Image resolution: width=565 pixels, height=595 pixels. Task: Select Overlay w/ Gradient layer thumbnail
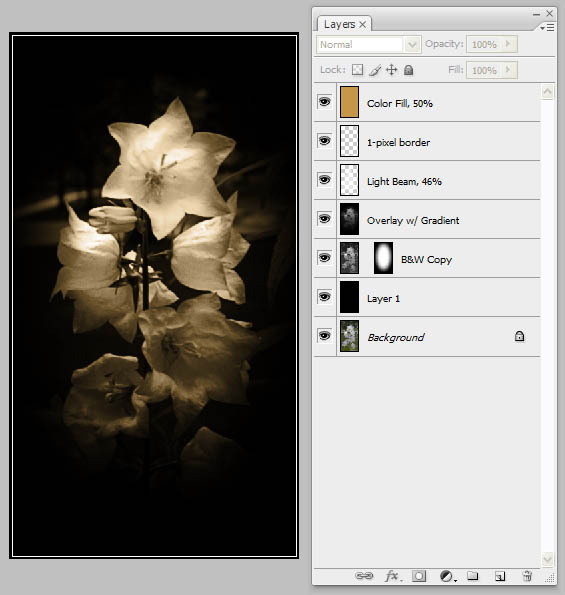tap(349, 219)
